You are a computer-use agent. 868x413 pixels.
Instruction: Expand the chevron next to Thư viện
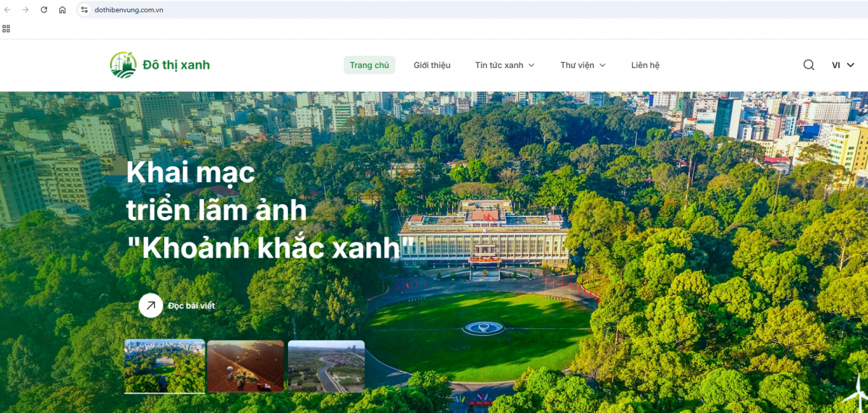pos(603,65)
